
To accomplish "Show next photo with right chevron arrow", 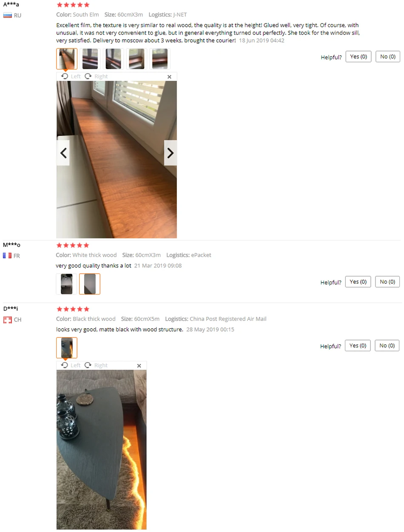I will tap(171, 153).
